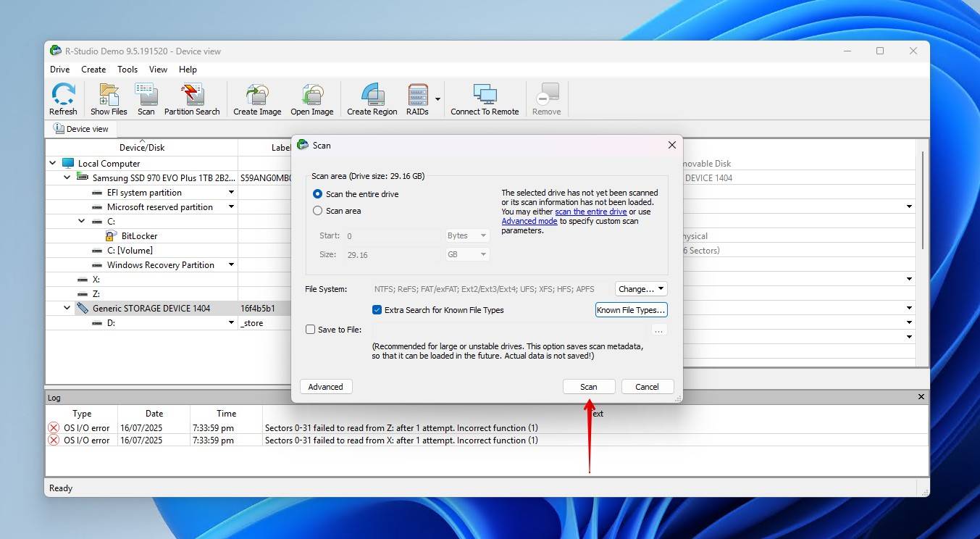Click the Save to File browse ... button
Image resolution: width=980 pixels, height=539 pixels.
pos(659,330)
